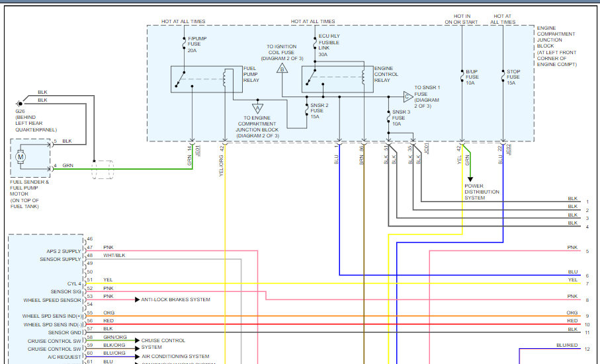Click the SENSOR SIG pin label

[65, 292]
